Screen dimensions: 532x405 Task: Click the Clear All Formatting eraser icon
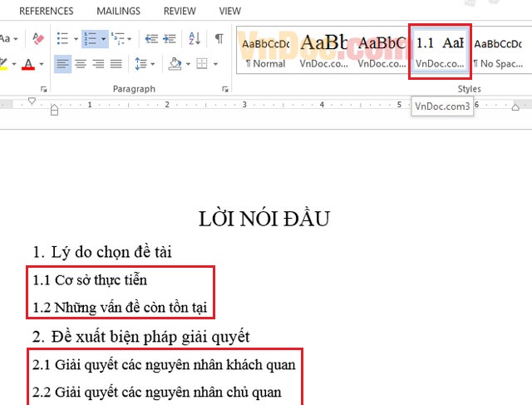pos(37,39)
